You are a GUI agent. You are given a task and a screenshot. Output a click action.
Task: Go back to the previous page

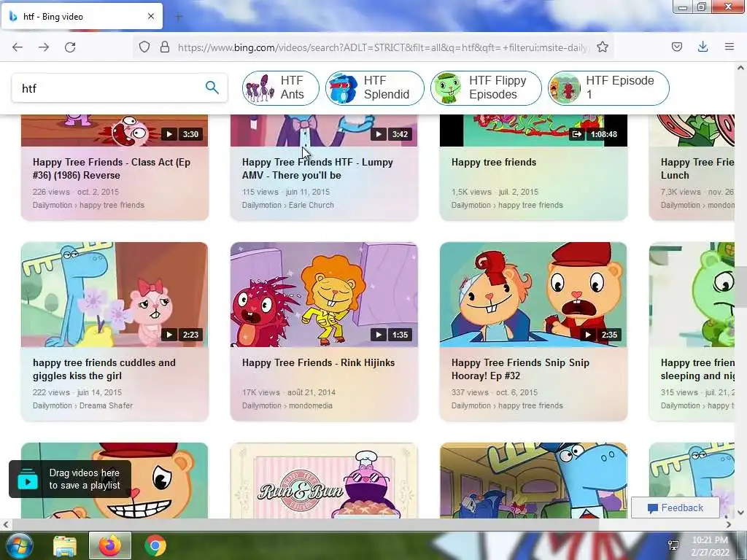coord(18,47)
